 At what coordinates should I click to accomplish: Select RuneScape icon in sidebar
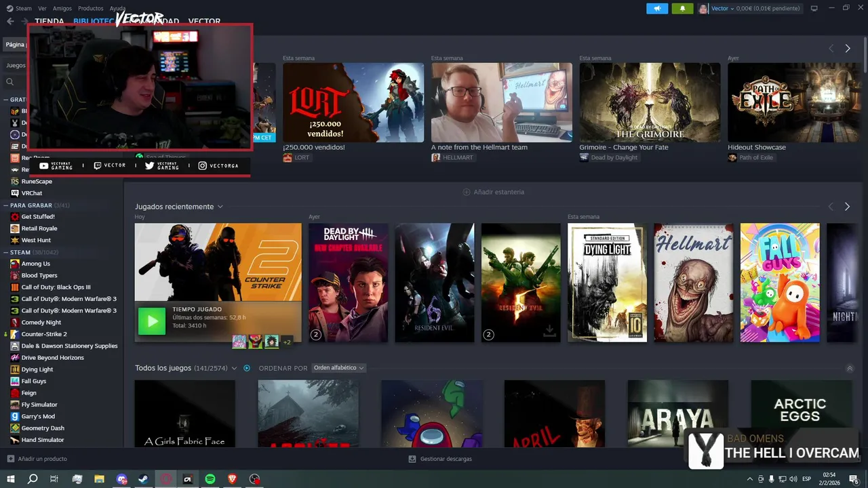pyautogui.click(x=15, y=181)
